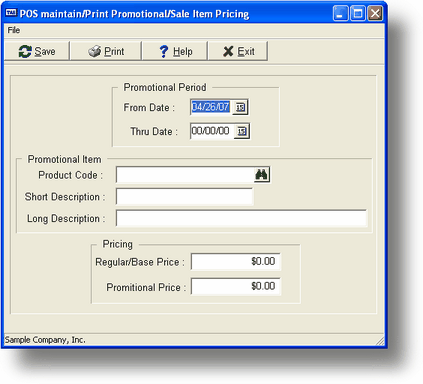Click into the From Date field

click(211, 107)
